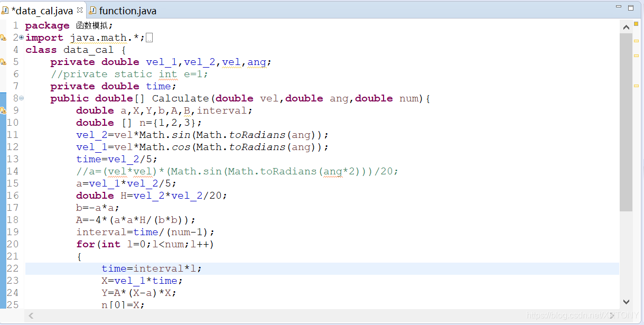Maximize the editor area
This screenshot has height=325, width=644.
(631, 7)
